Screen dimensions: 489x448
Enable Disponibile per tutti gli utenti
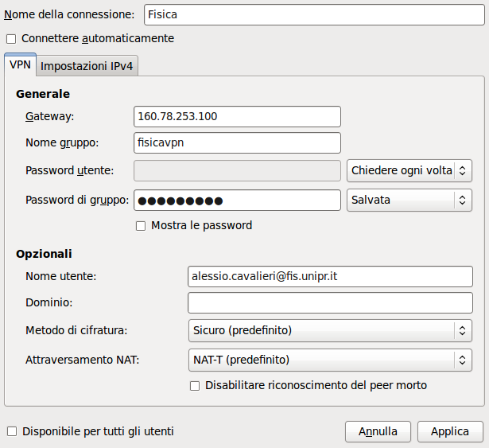point(11,431)
